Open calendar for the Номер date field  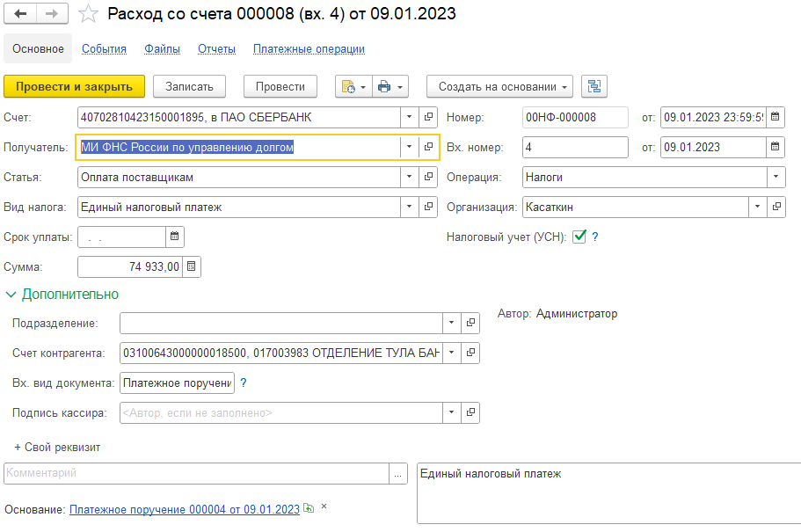[x=775, y=117]
